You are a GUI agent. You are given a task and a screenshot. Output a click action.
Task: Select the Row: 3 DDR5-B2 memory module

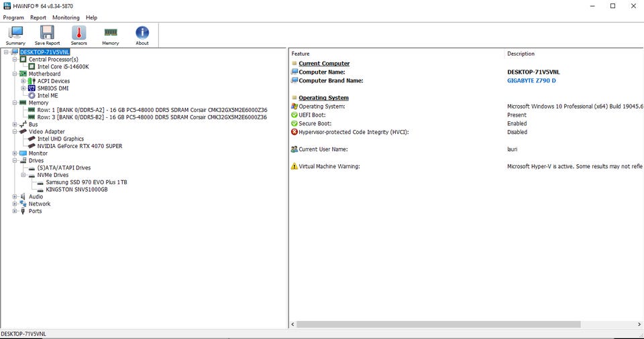(x=152, y=117)
